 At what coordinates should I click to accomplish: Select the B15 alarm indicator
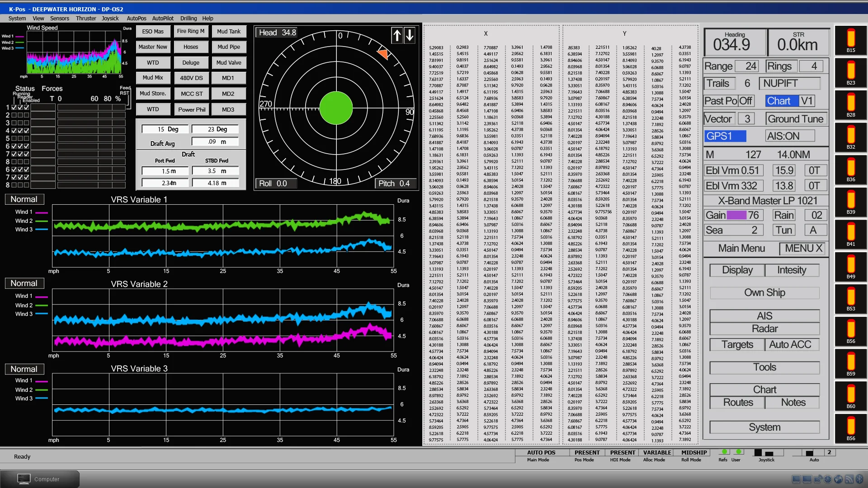[x=851, y=40]
